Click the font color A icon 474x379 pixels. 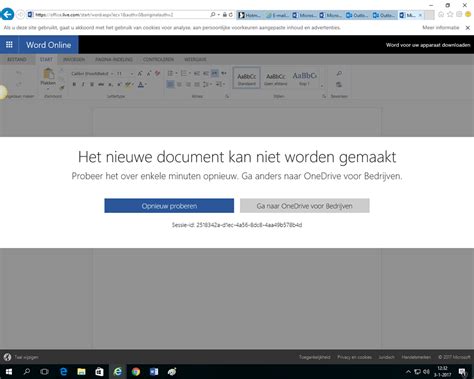click(141, 84)
